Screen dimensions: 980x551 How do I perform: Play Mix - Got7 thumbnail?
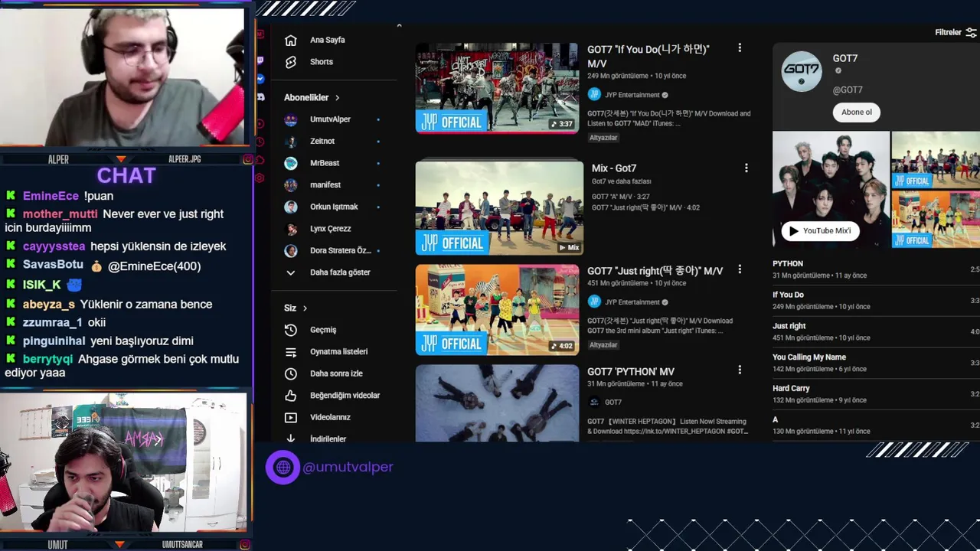[x=499, y=208]
